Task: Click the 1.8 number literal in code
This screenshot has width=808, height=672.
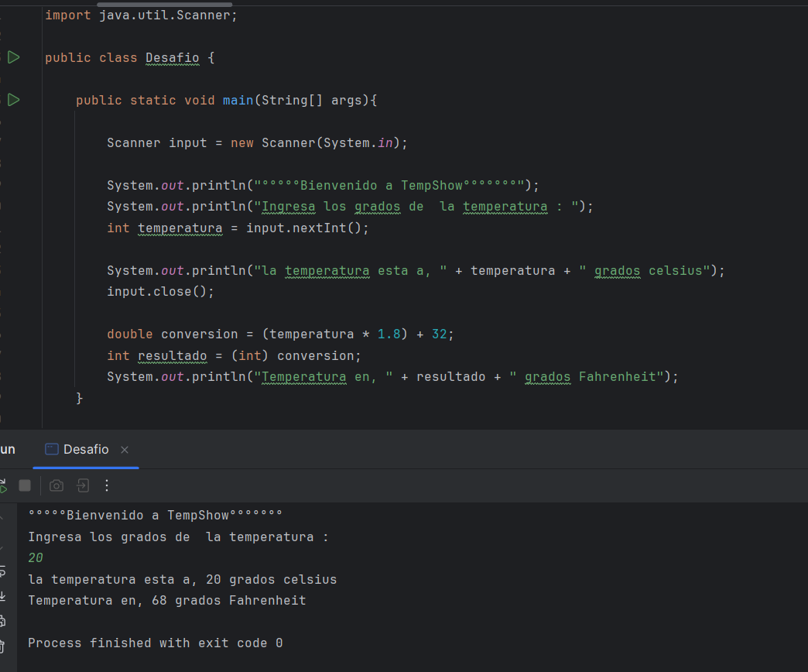Action: pyautogui.click(x=389, y=334)
